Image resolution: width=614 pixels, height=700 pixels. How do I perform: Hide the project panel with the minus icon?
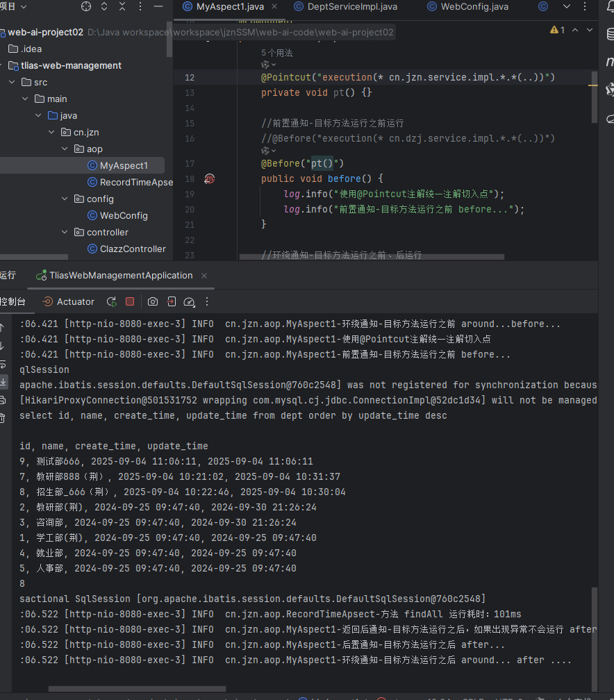tap(158, 6)
